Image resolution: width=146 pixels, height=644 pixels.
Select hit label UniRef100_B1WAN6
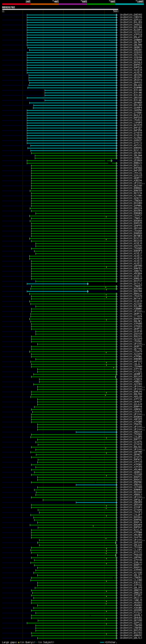click(131, 87)
